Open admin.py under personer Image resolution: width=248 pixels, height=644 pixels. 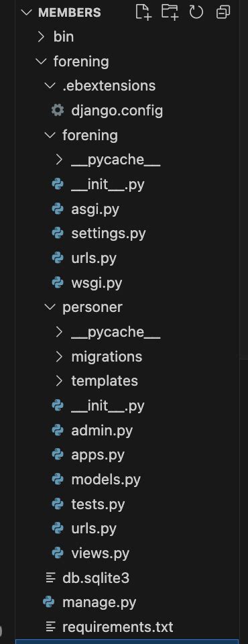tap(102, 430)
